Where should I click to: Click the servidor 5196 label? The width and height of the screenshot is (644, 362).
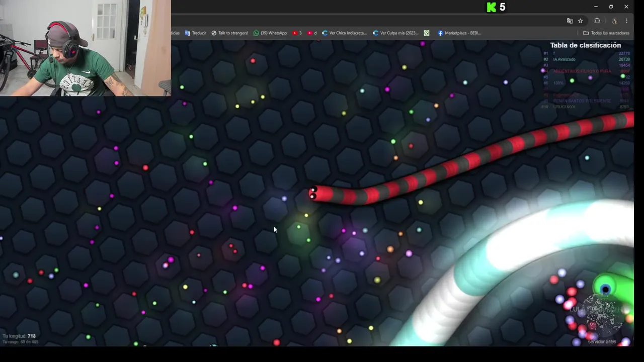(602, 342)
